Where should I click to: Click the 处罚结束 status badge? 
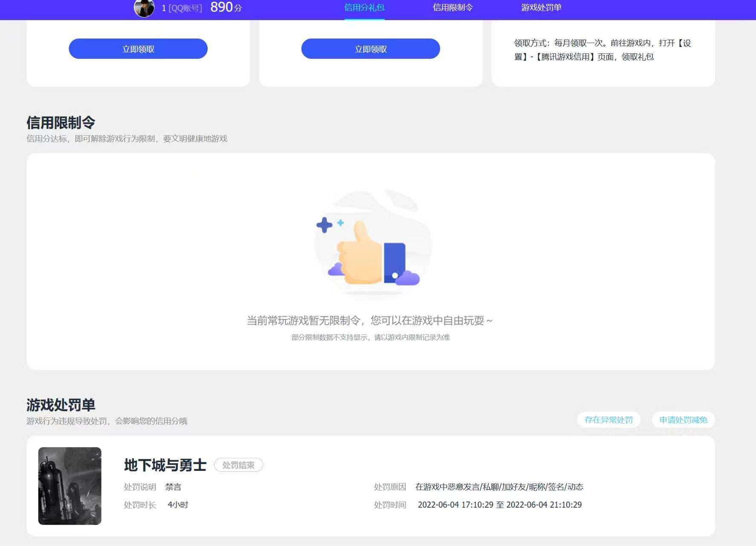click(238, 465)
